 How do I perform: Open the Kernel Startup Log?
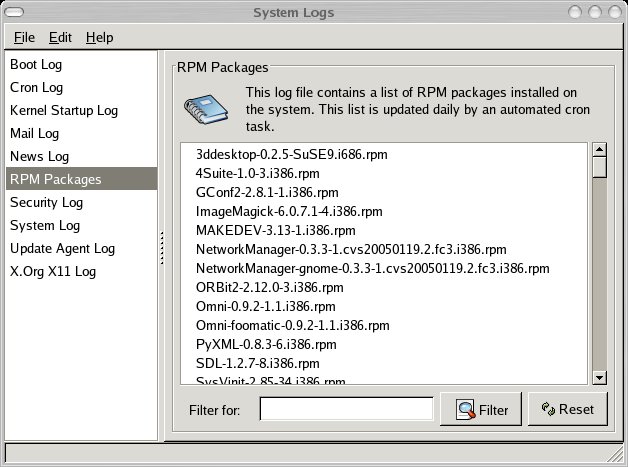64,110
